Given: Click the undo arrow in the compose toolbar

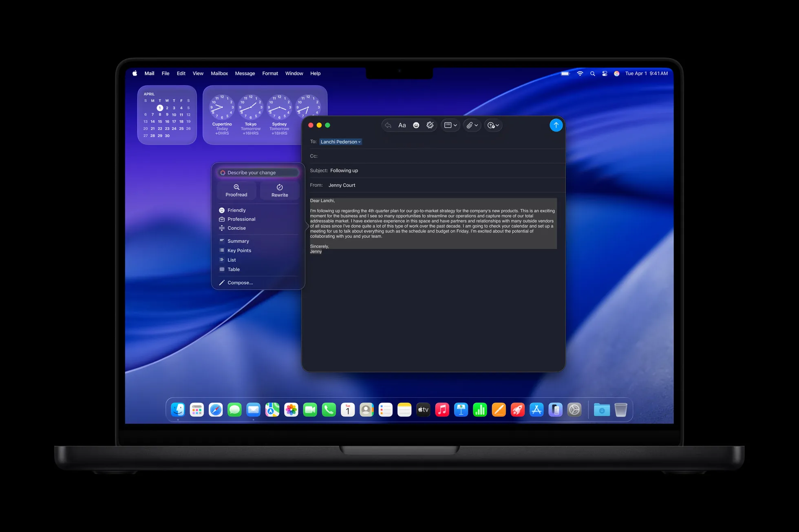Looking at the screenshot, I should (x=388, y=125).
